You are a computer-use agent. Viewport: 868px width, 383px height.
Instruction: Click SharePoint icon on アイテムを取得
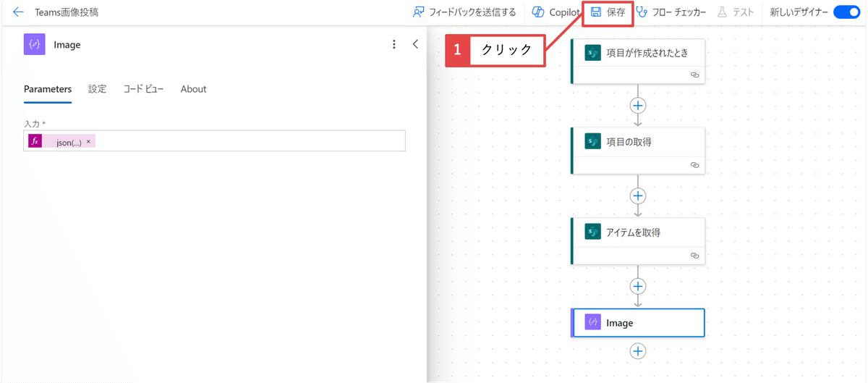coord(593,232)
